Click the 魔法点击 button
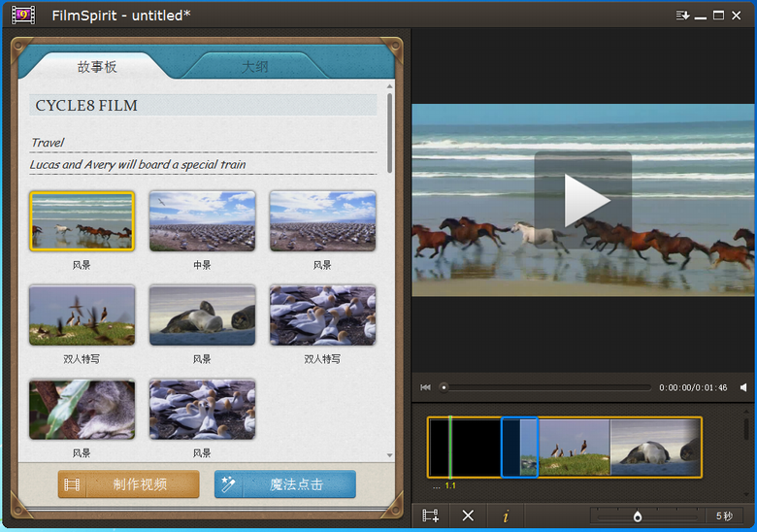The height and width of the screenshot is (532, 757). pos(285,484)
